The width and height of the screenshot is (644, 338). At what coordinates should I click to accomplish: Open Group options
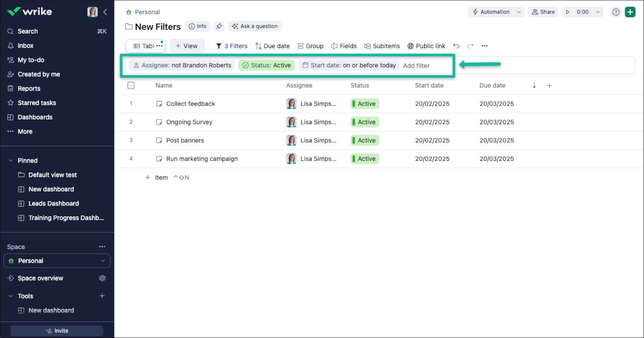pos(310,46)
